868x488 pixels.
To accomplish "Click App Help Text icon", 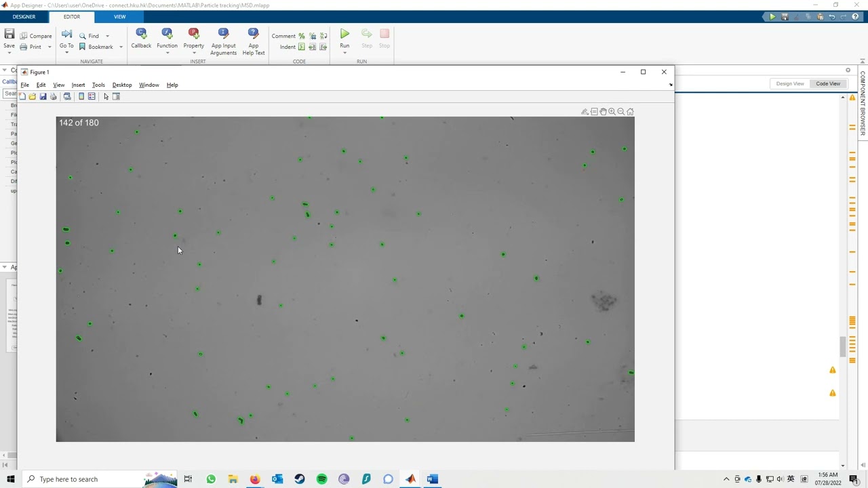I will pyautogui.click(x=253, y=33).
